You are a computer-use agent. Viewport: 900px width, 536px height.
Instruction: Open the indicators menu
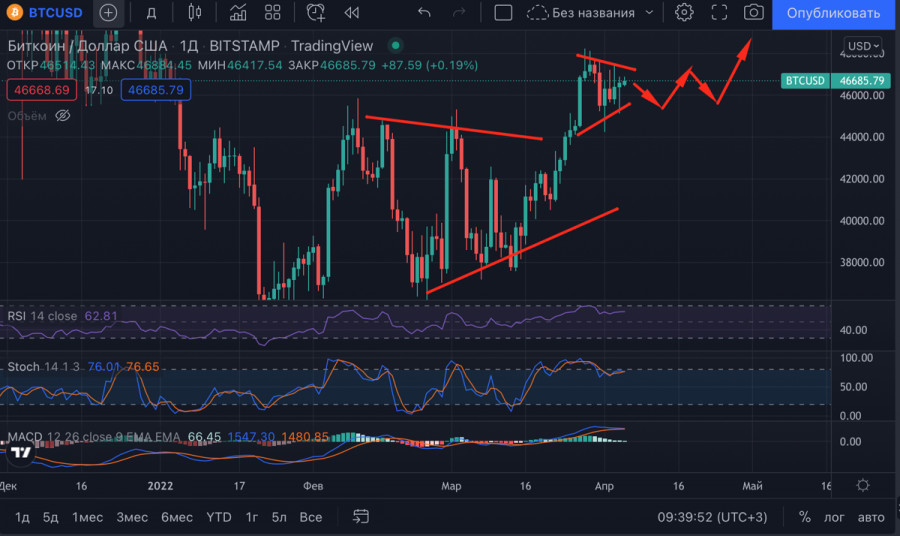click(x=238, y=12)
